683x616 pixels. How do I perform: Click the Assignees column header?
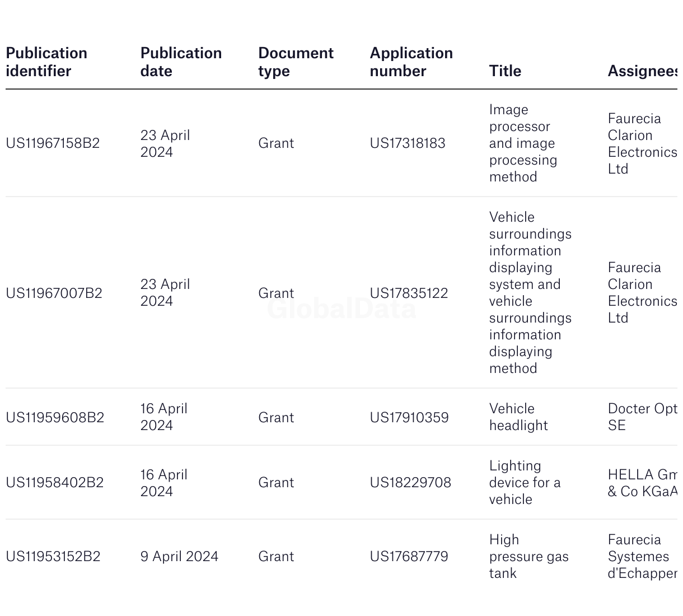[643, 71]
